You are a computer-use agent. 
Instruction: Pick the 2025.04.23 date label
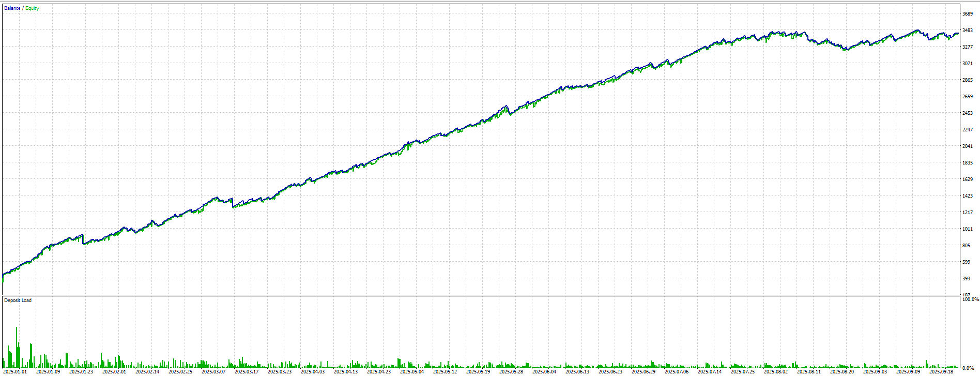pyautogui.click(x=379, y=371)
